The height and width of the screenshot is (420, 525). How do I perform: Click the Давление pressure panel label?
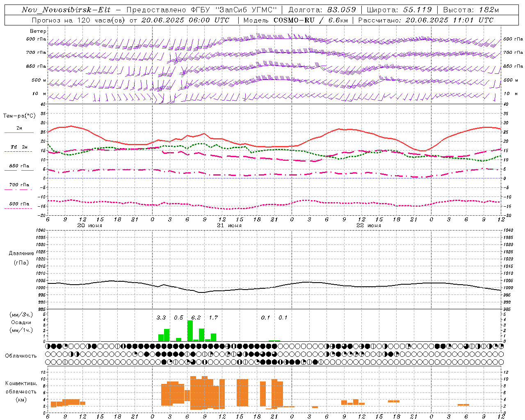(x=21, y=253)
